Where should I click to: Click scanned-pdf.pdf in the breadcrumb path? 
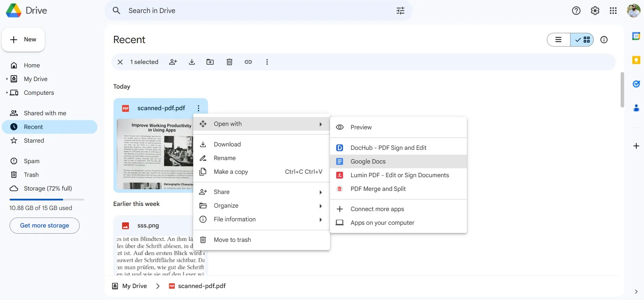202,286
